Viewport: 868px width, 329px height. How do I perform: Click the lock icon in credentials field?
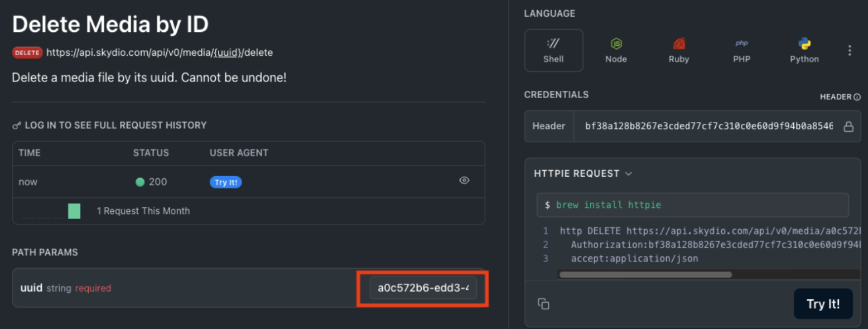[848, 127]
